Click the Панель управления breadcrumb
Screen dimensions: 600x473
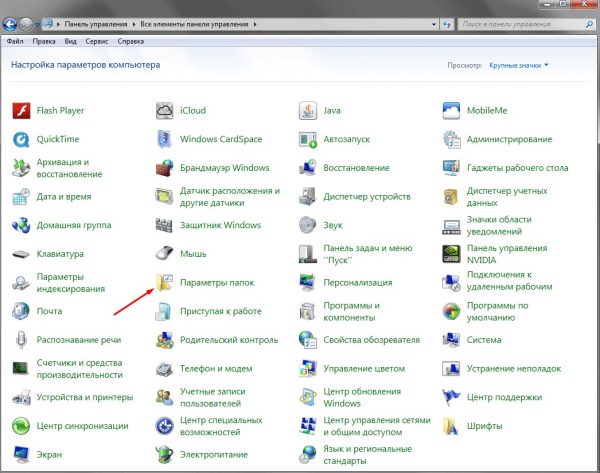(x=96, y=24)
